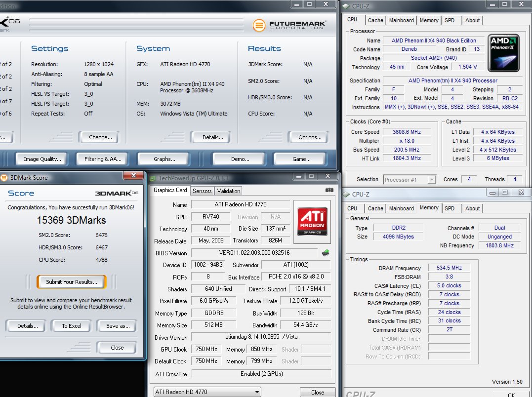Open the Processor #1 selection dropdown in CPU-Z
Screen dimensions: 532x397
[x=409, y=179]
